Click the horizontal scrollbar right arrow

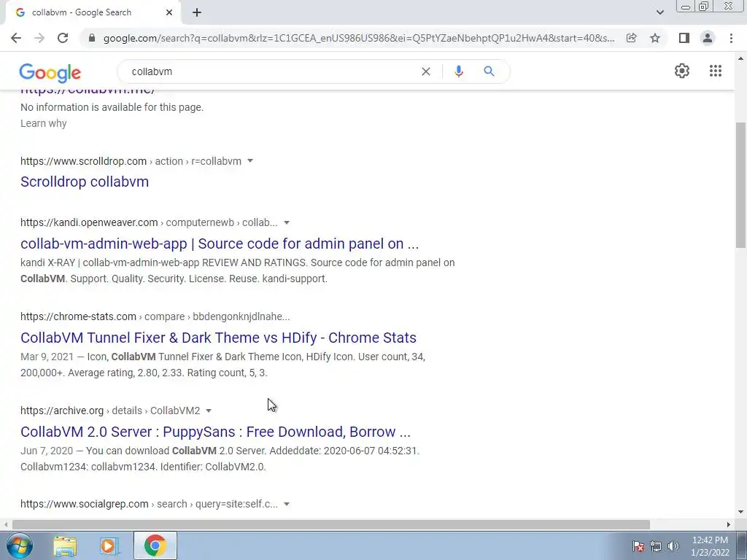729,524
